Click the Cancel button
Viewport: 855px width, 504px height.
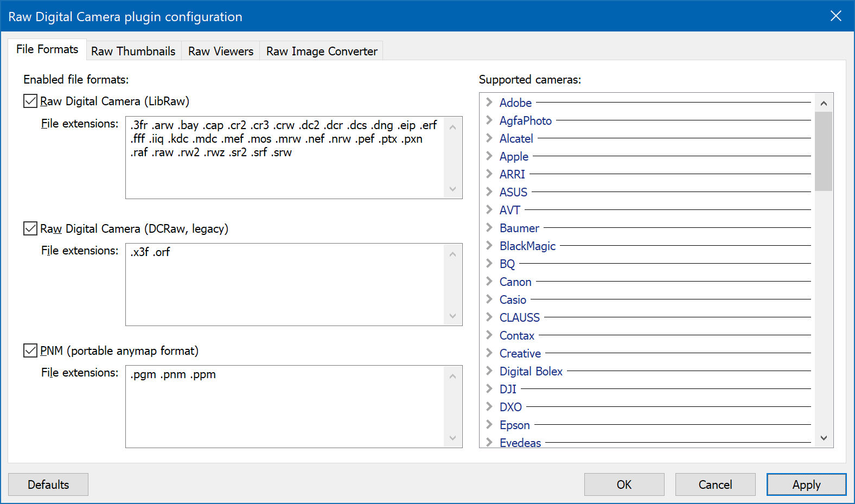tap(716, 484)
